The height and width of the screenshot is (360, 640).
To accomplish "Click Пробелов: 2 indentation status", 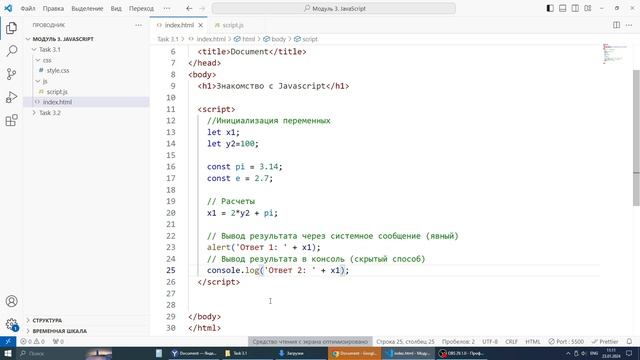I will tap(458, 341).
